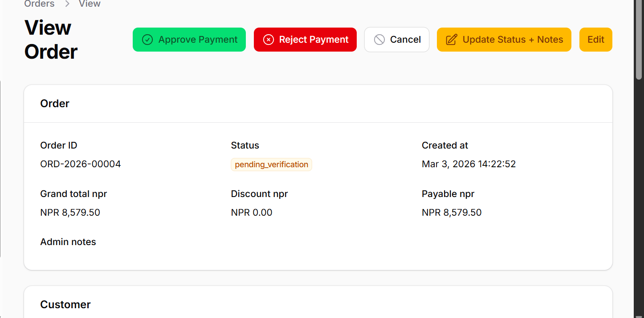Image resolution: width=644 pixels, height=318 pixels.
Task: Click the Customer section heading
Action: 65,305
